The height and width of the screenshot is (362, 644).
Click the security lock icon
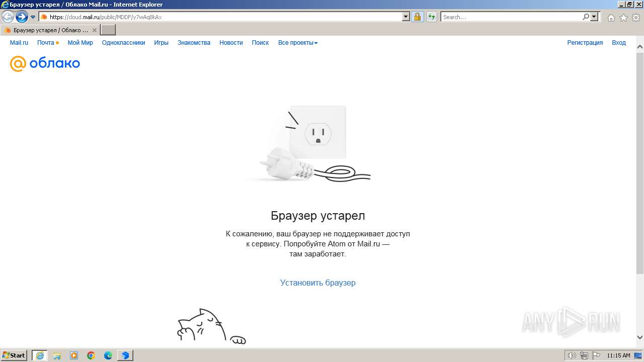(417, 17)
